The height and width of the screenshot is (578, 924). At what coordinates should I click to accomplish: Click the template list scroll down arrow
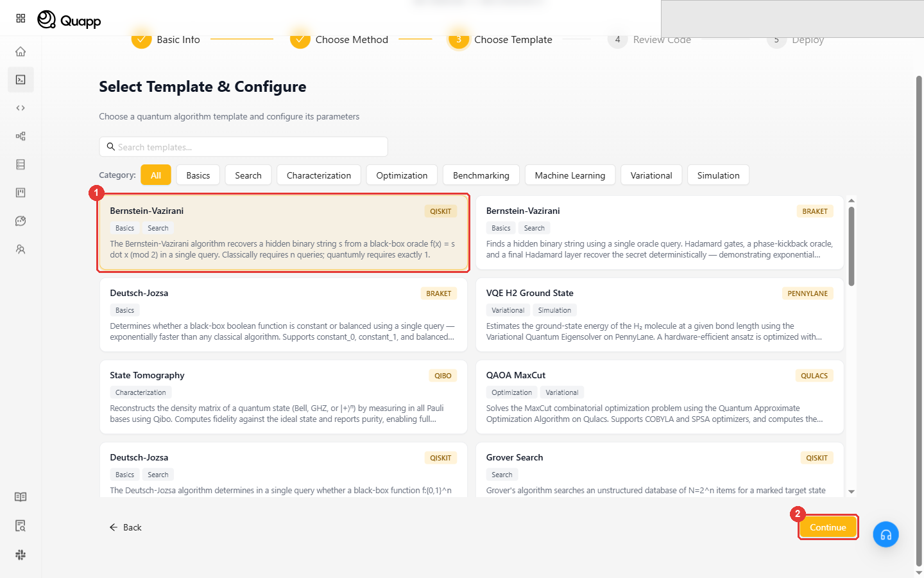[851, 492]
